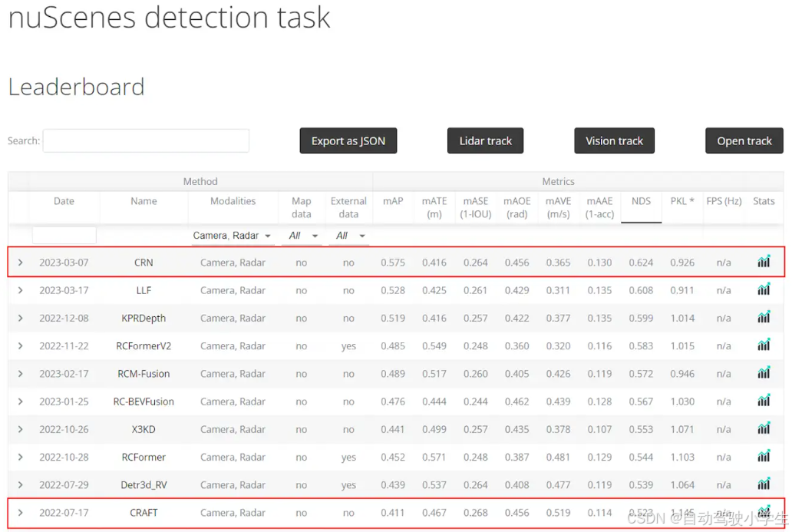Sort by the NDS column header
The width and height of the screenshot is (792, 532).
641,201
